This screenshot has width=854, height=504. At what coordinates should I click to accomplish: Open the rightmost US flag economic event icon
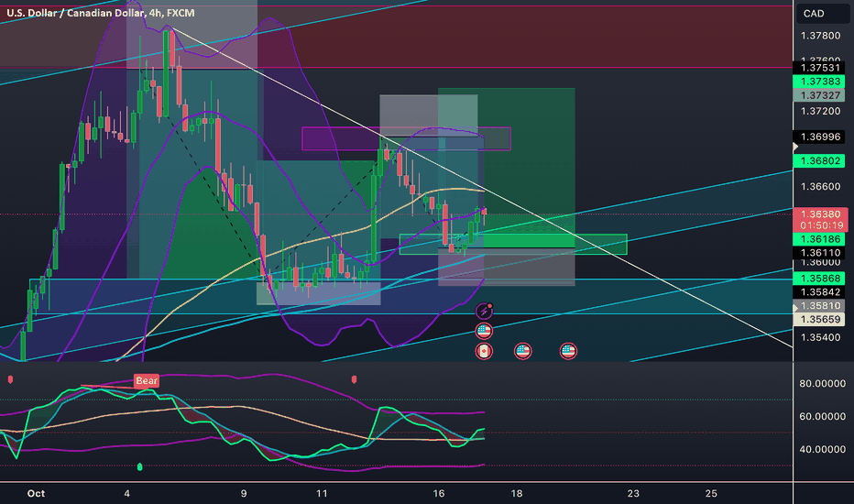568,351
